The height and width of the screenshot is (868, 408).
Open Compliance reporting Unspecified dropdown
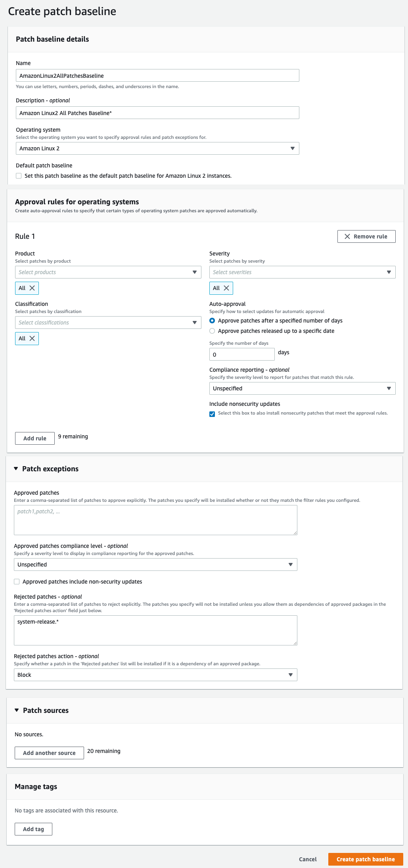click(302, 388)
